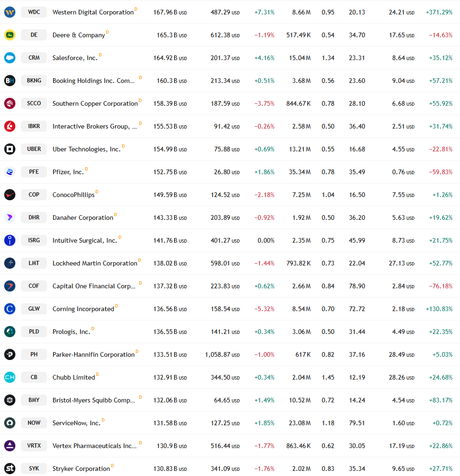Image resolution: width=460 pixels, height=476 pixels.
Task: Click the SYK ticker badge
Action: coord(34,469)
